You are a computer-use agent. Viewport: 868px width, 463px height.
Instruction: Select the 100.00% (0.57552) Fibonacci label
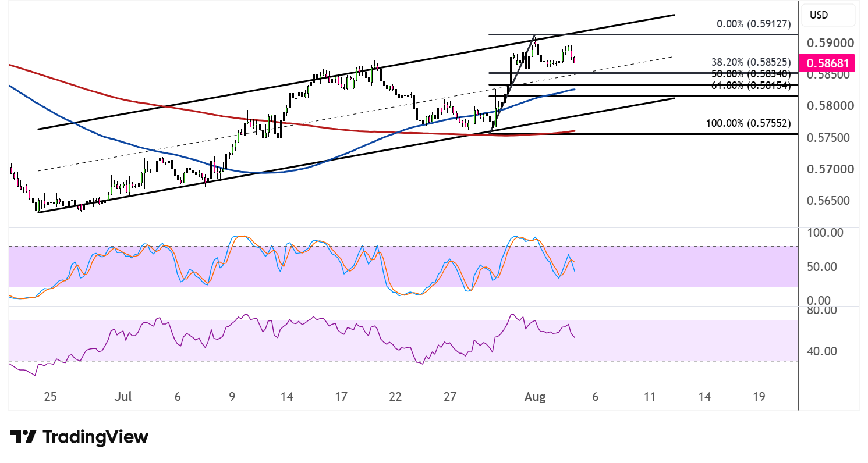pyautogui.click(x=748, y=123)
